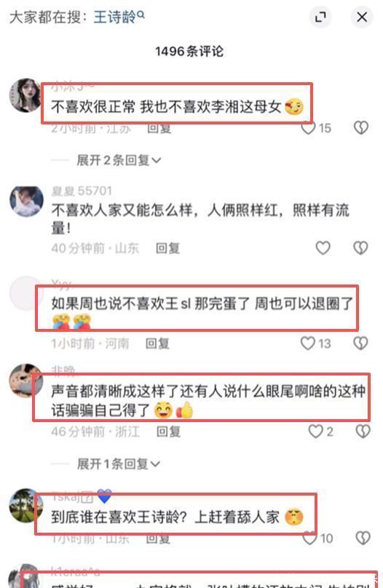
Task: Expand 展开2条回复 replies
Action: (119, 161)
